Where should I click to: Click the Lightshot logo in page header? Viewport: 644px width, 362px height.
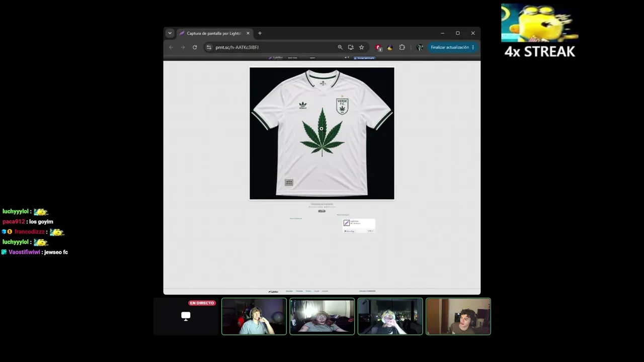[x=275, y=58]
